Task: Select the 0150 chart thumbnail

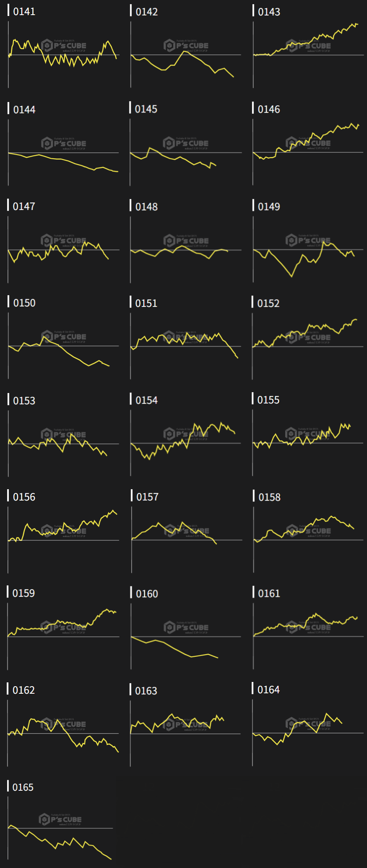Action: click(63, 346)
